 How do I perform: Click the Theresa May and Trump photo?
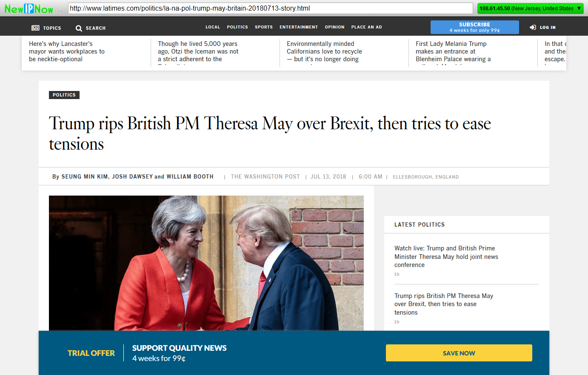click(x=206, y=263)
